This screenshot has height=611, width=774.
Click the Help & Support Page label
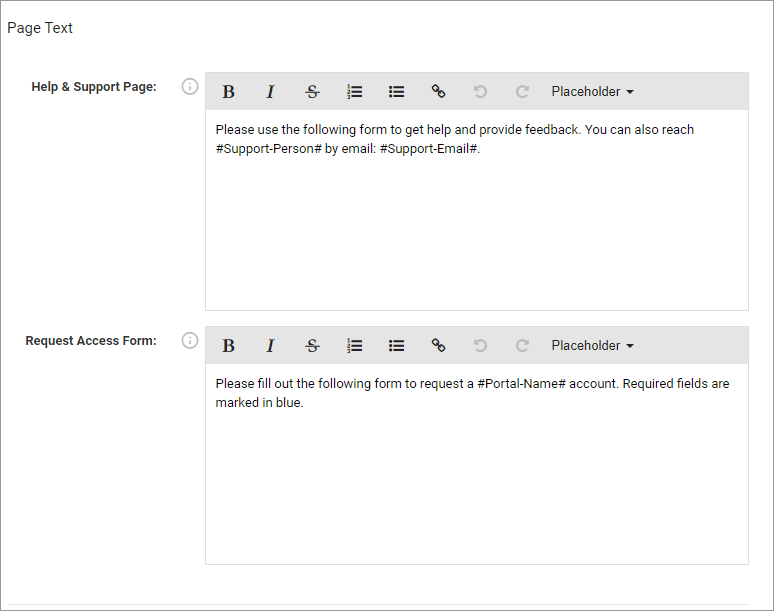(94, 87)
